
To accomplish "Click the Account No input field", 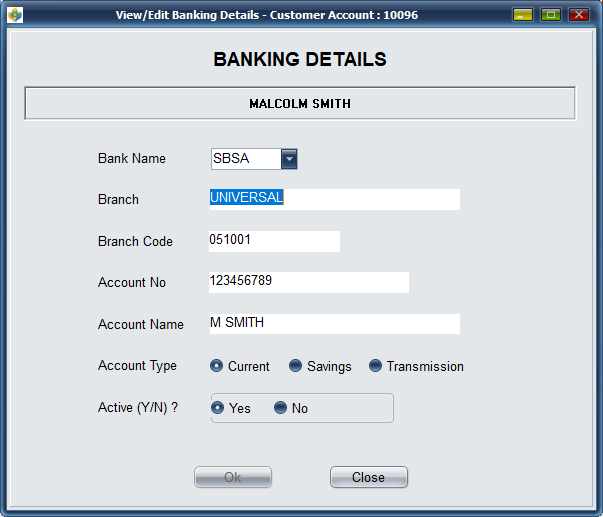I will tap(308, 282).
